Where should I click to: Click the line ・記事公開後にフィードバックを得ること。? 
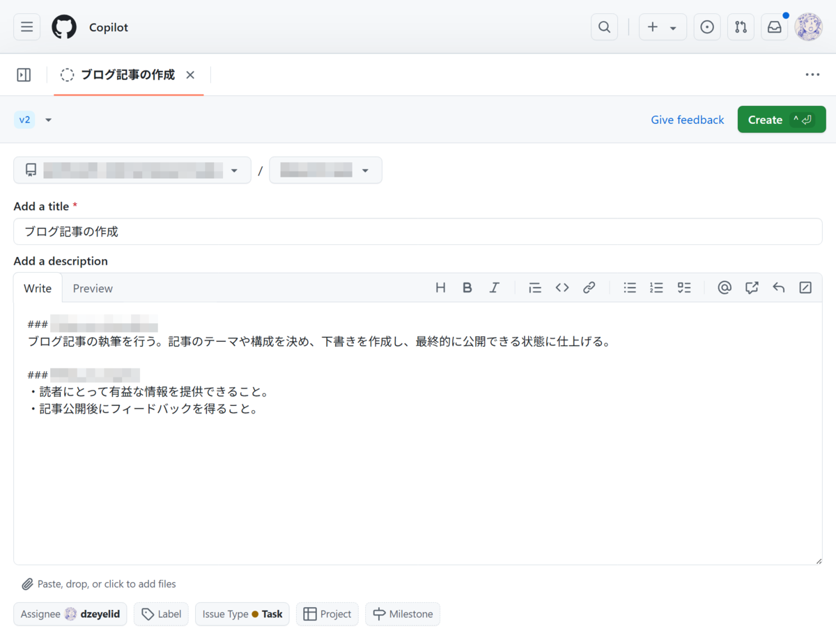click(x=144, y=409)
